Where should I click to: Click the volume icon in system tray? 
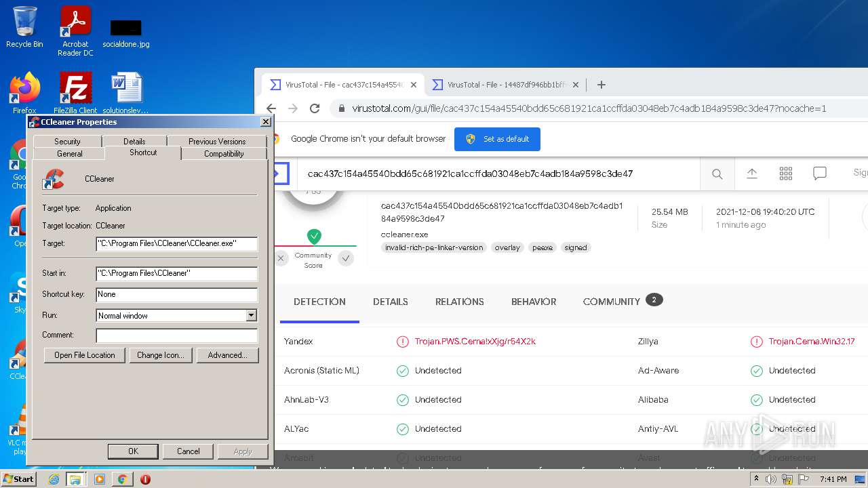[x=771, y=479]
